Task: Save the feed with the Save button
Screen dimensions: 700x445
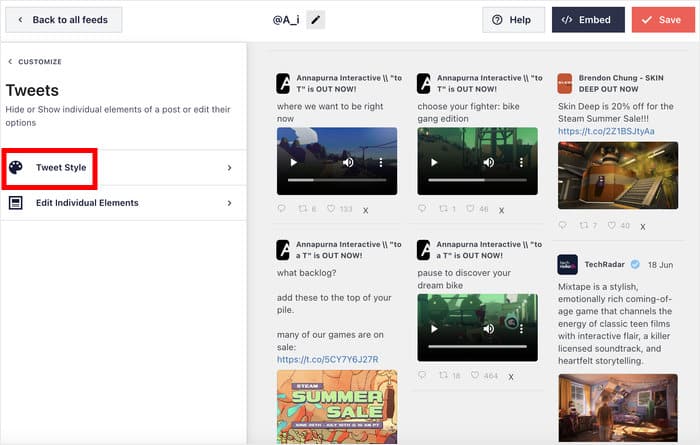Action: point(663,20)
